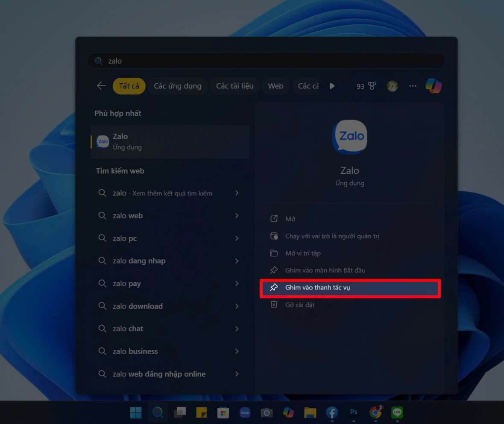Click search icon beside 'zalo business'

pyautogui.click(x=102, y=351)
